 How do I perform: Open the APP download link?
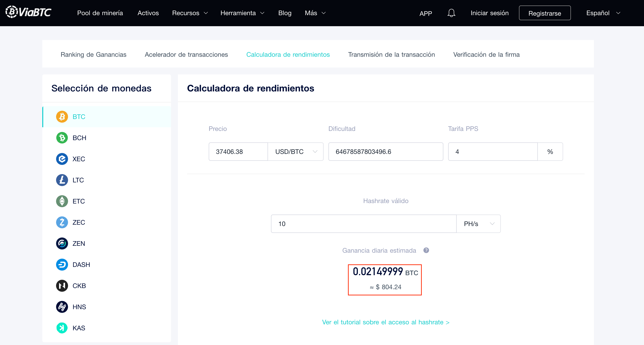click(x=425, y=14)
